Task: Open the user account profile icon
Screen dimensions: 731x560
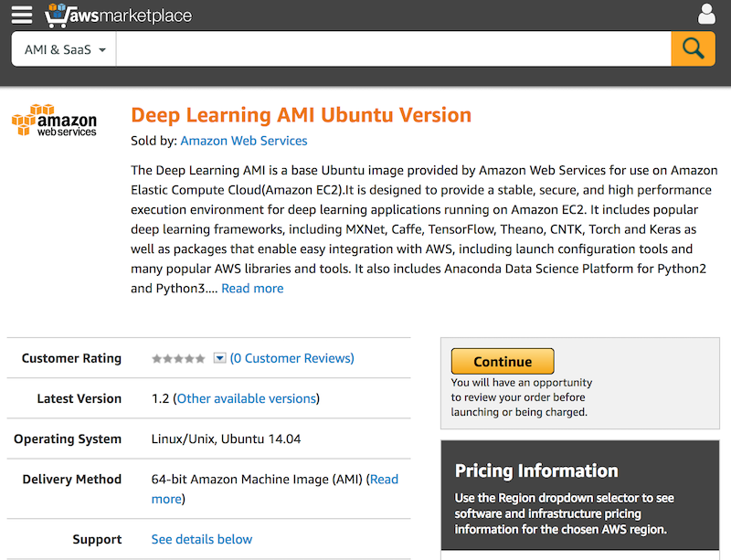Action: point(706,14)
